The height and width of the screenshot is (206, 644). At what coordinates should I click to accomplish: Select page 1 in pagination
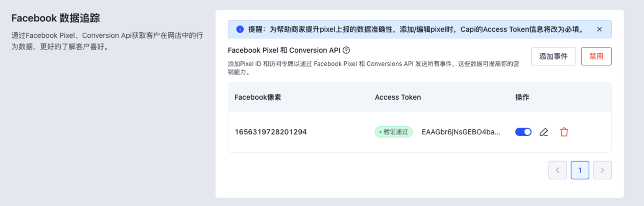click(580, 170)
